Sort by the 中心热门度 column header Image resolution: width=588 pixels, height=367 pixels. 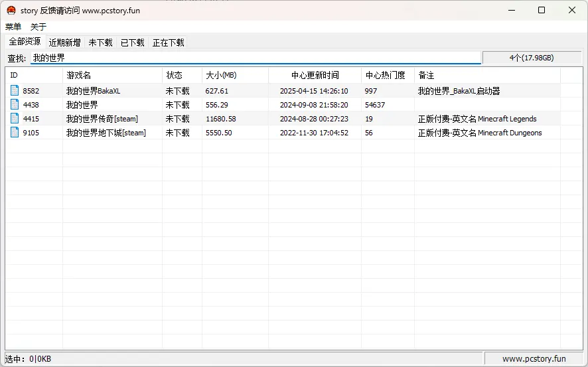[388, 76]
